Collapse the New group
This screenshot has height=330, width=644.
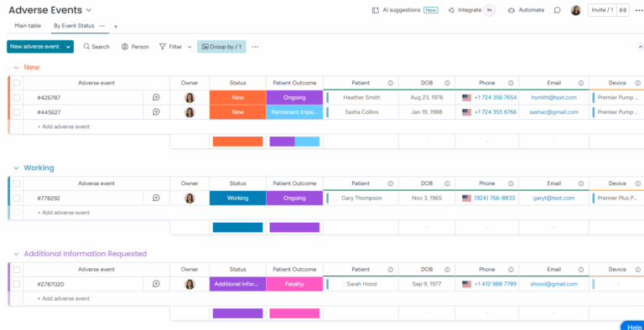16,67
